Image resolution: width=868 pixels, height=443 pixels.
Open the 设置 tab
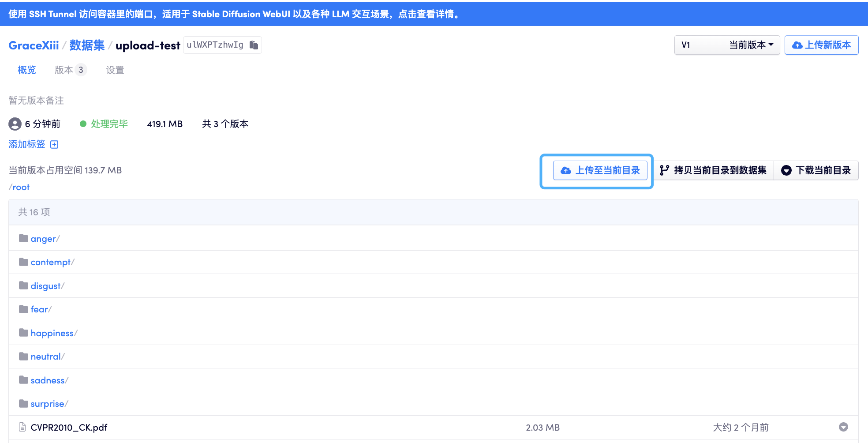[115, 70]
